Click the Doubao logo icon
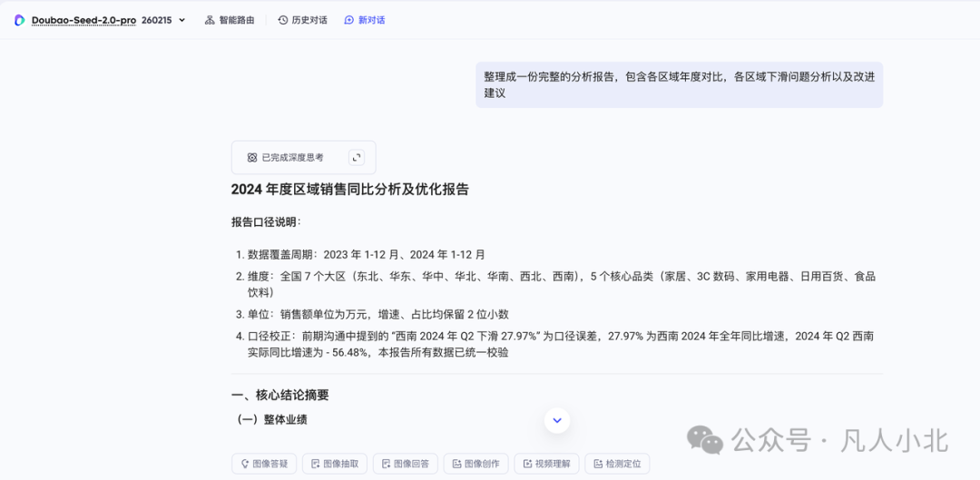Screen dimensions: 980x480 (19, 20)
